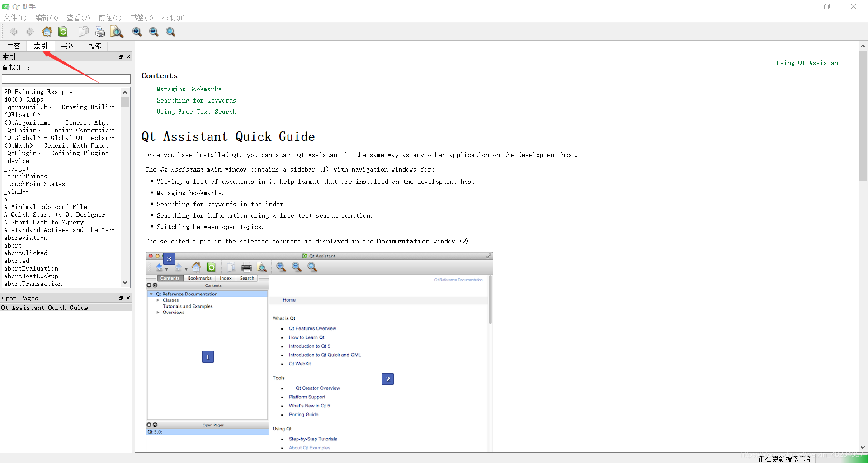Click the Zoom out icon
This screenshot has width=868, height=463.
(x=154, y=32)
